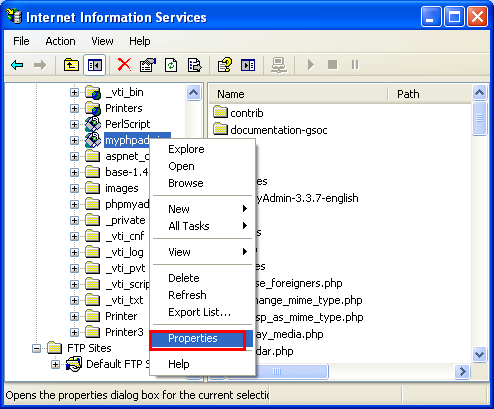Expand the Printer3 tree node
The image size is (494, 409).
[x=74, y=332]
